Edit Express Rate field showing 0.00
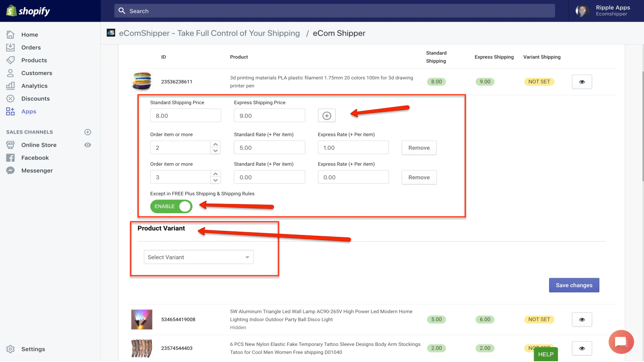This screenshot has height=362, width=644. coord(353,177)
